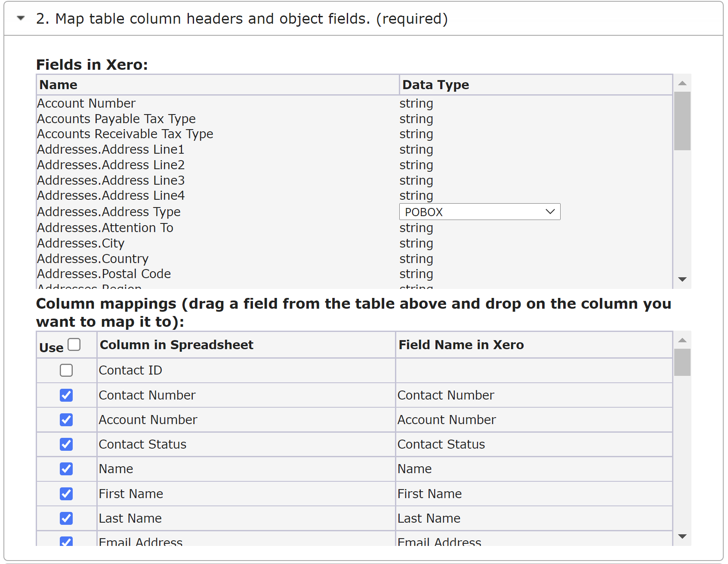Click the section title Map table column headers
This screenshot has width=728, height=564.
tap(242, 19)
